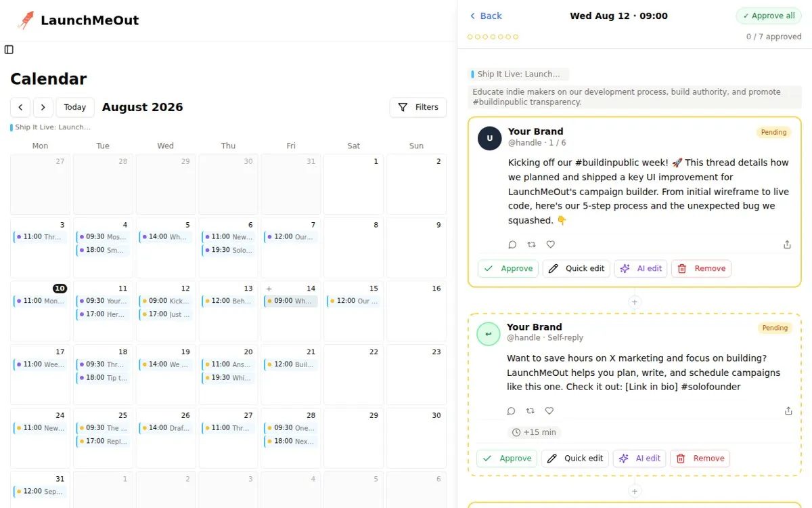
Task: Open the Aug 5 14:00 event
Action: (166, 237)
